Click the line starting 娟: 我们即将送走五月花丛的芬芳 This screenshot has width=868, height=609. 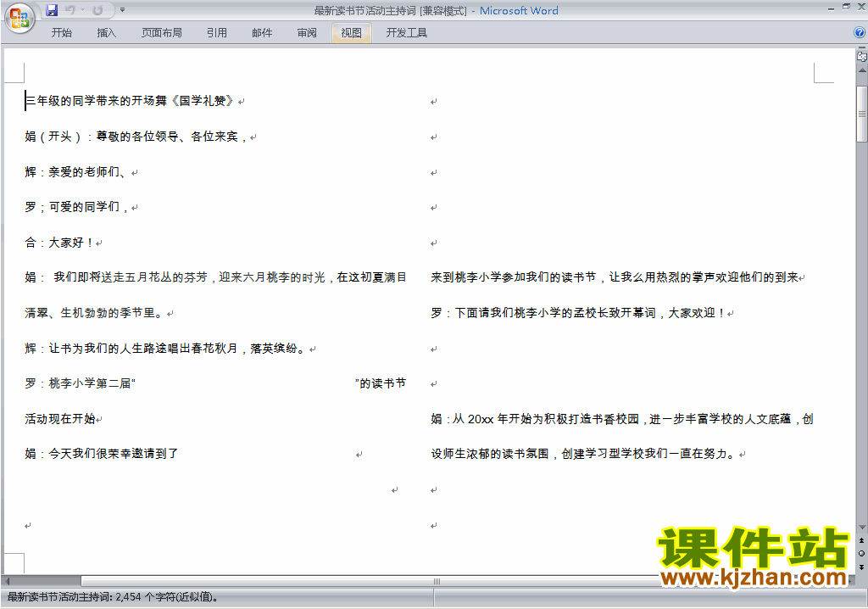(216, 277)
